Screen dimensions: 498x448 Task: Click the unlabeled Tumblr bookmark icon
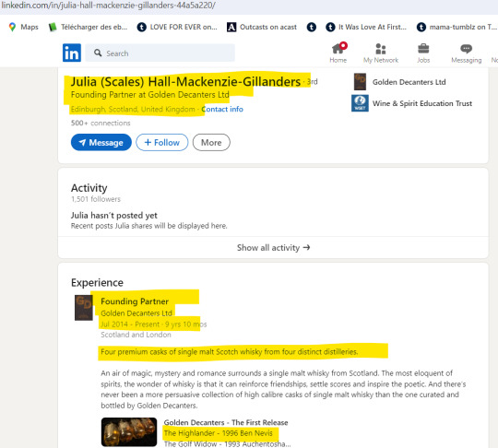click(x=312, y=27)
